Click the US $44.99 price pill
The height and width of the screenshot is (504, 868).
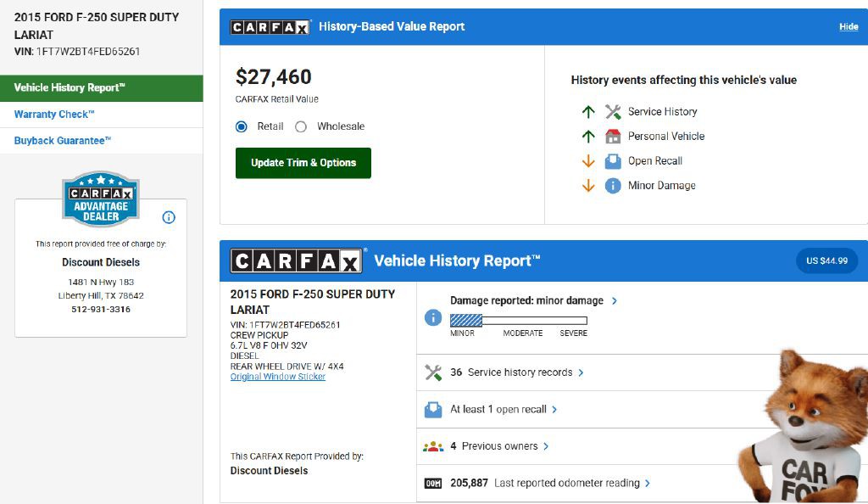click(x=826, y=260)
